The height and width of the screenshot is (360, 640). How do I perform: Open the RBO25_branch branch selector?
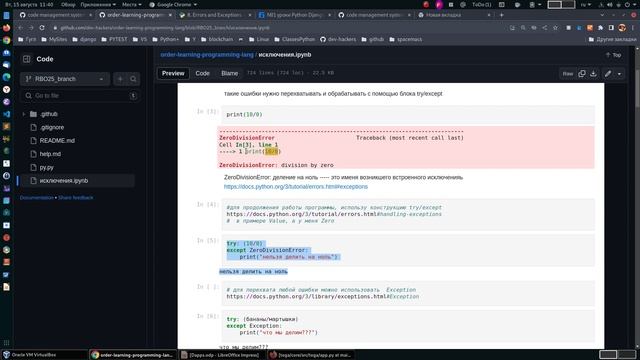point(65,79)
